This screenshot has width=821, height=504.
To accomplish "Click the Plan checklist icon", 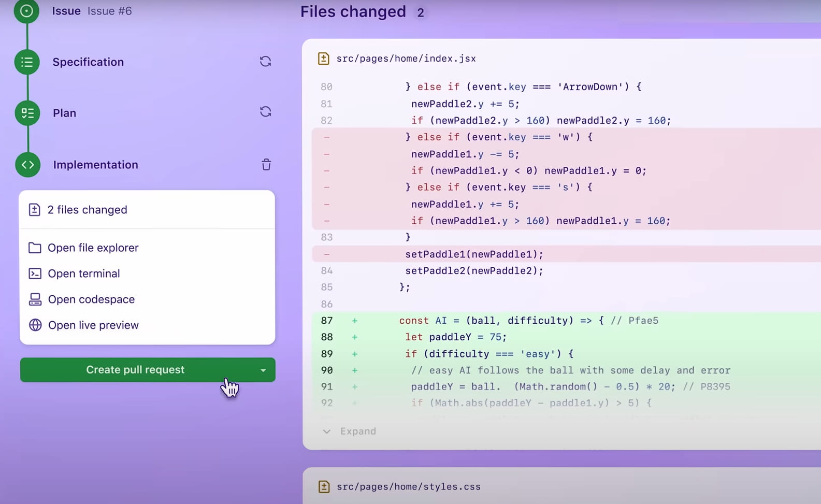I will [27, 113].
